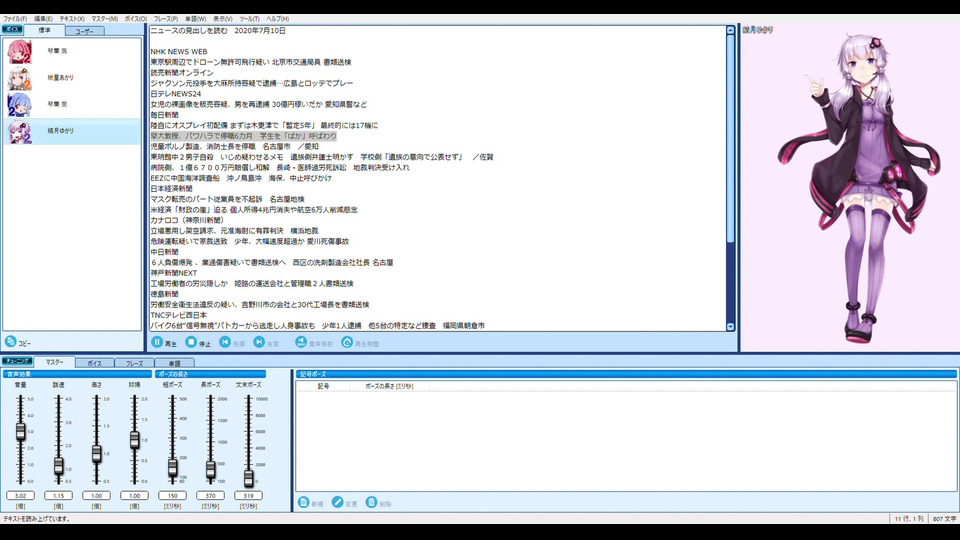Click the line '日本経済新聞'
This screenshot has height=540, width=960.
tap(171, 189)
